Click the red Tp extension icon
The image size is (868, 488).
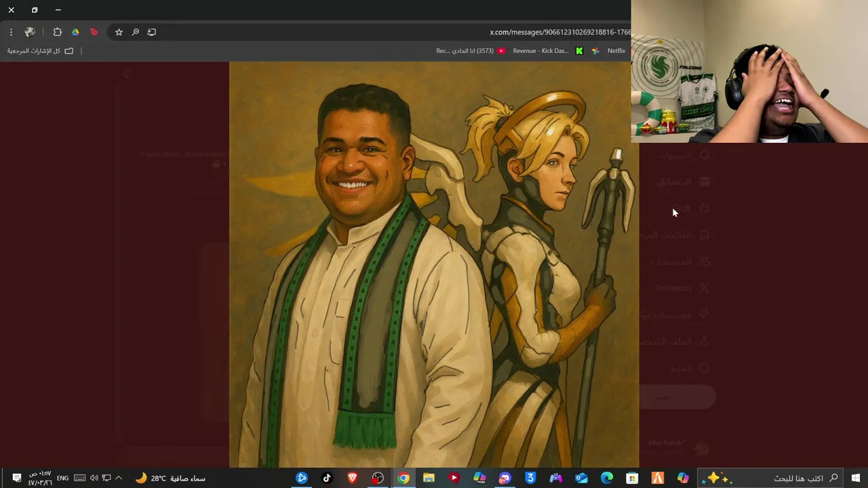(x=94, y=32)
